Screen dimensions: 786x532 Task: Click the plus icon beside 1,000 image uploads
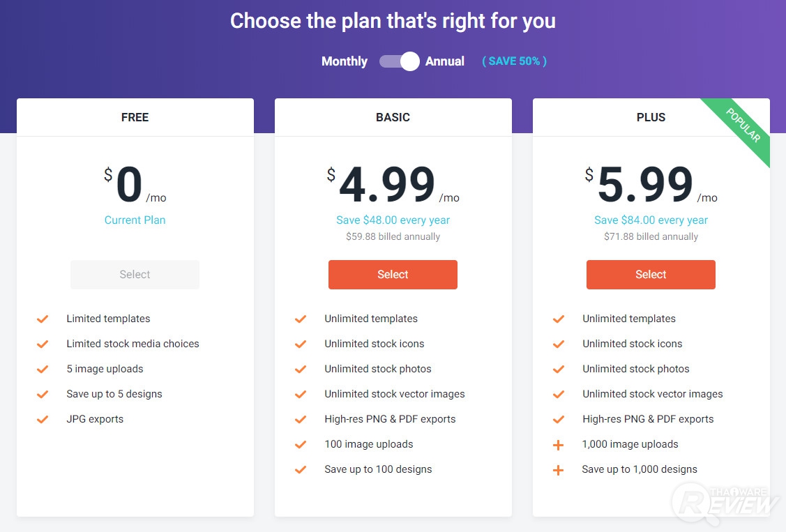(558, 445)
